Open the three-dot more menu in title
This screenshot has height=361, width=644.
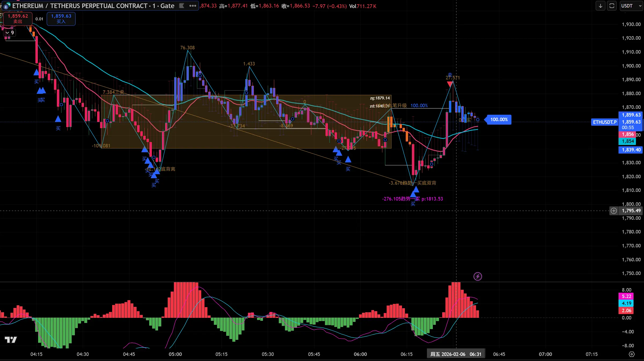[x=193, y=6]
